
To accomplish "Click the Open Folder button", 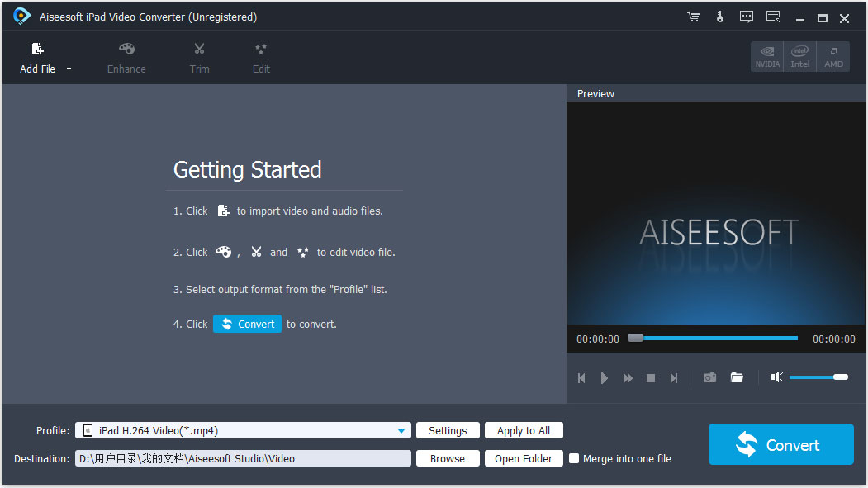I will [524, 458].
